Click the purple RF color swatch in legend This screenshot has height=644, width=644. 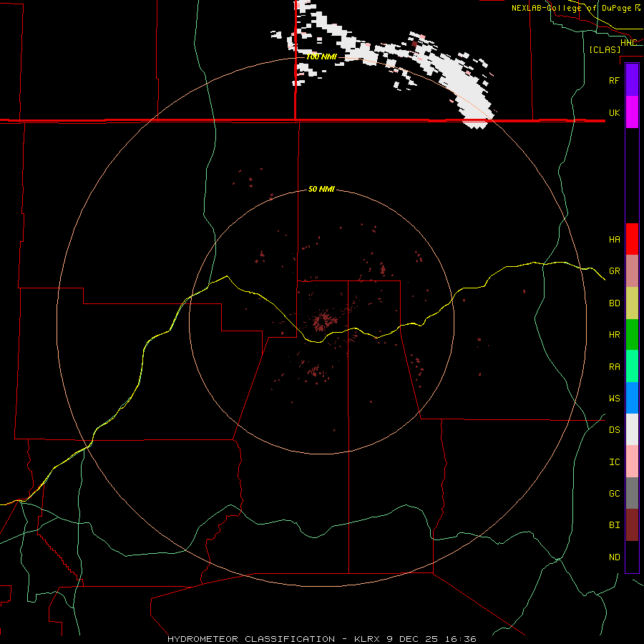point(632,80)
